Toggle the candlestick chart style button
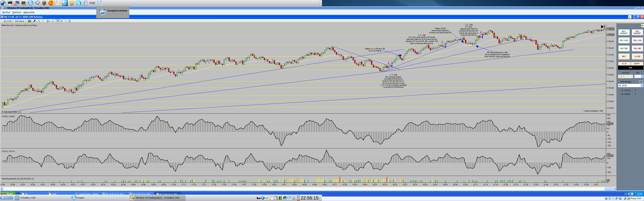This screenshot has height=201, width=644. [x=29, y=21]
